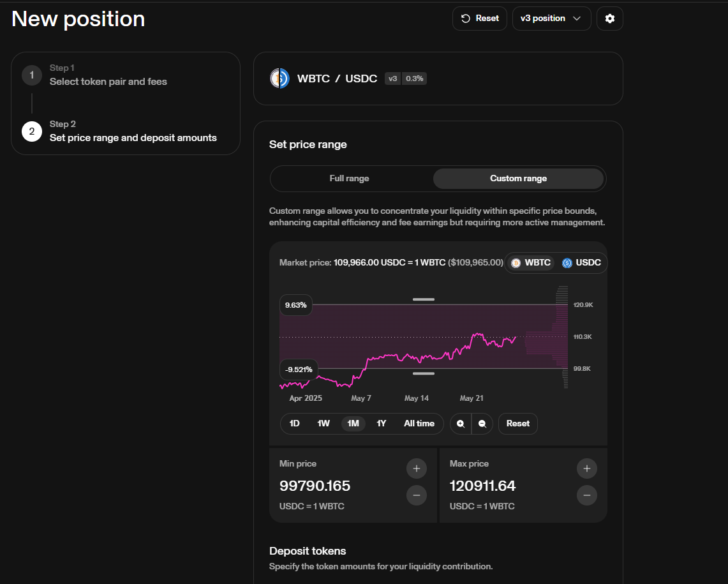
Task: Click the 9.63% upper bound label
Action: [x=296, y=305]
